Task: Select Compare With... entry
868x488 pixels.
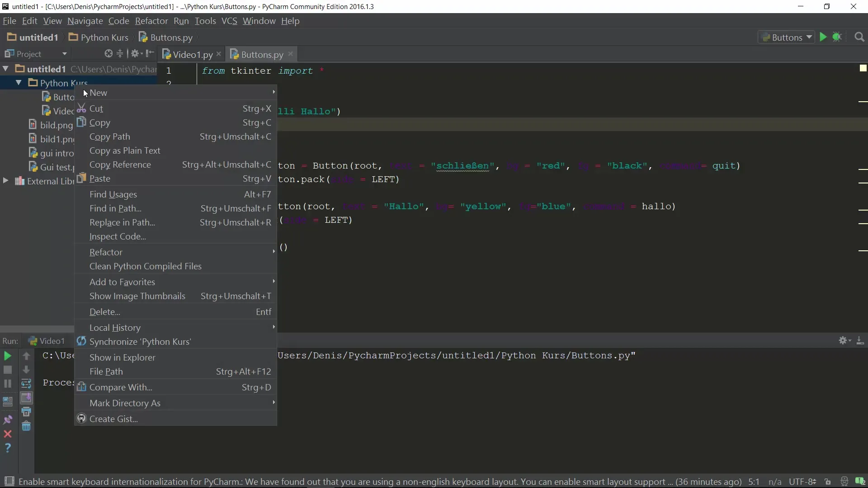Action: click(175, 387)
